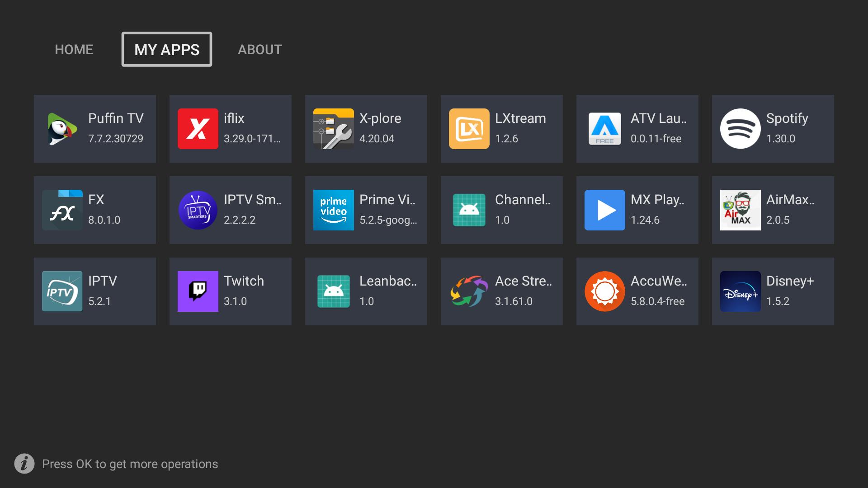Screen dimensions: 868x488
Task: Open the orange LXtream icon
Action: click(x=469, y=129)
